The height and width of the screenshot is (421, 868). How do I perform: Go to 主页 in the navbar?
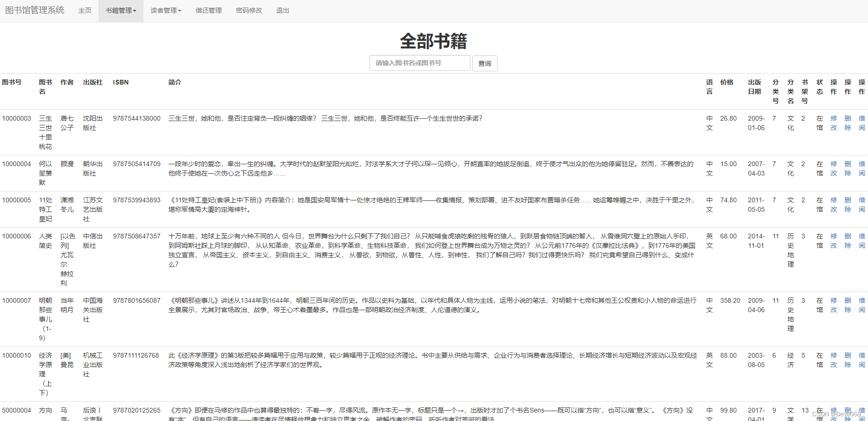click(x=85, y=11)
